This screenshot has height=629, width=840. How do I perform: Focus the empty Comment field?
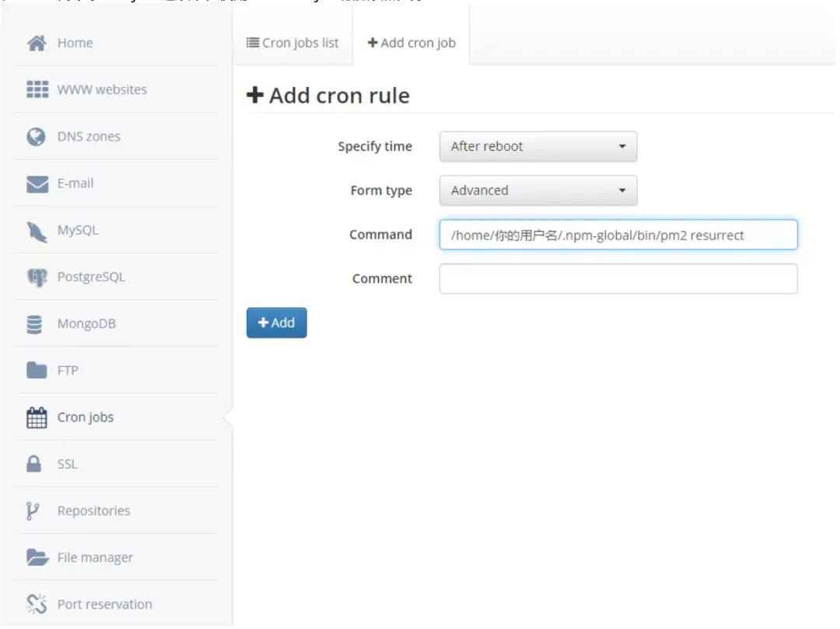click(618, 278)
